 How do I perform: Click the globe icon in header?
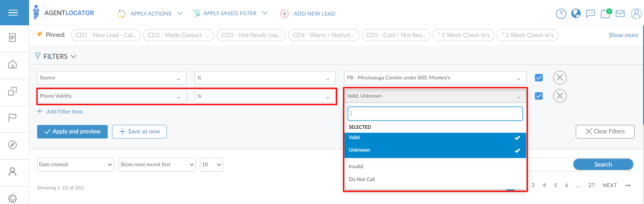pos(576,13)
